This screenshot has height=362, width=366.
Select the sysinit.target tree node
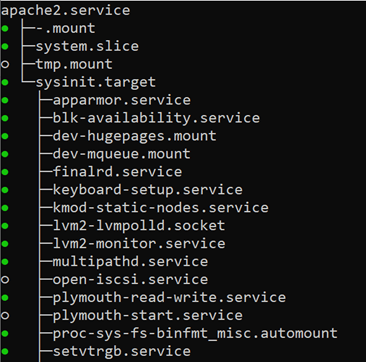96,82
